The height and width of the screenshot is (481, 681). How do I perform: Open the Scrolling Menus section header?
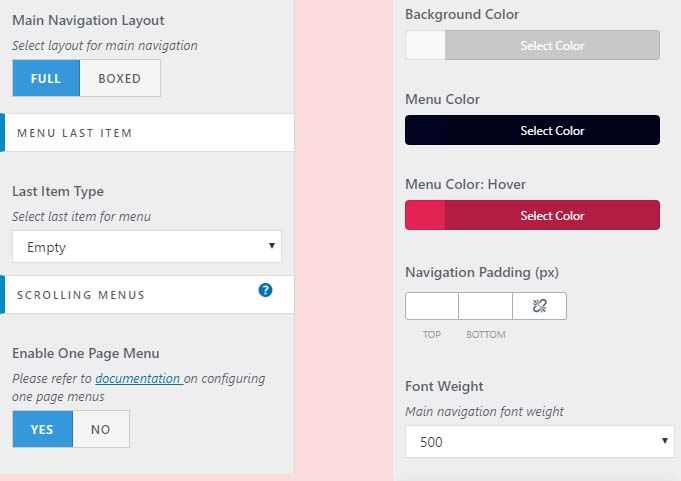click(x=130, y=295)
